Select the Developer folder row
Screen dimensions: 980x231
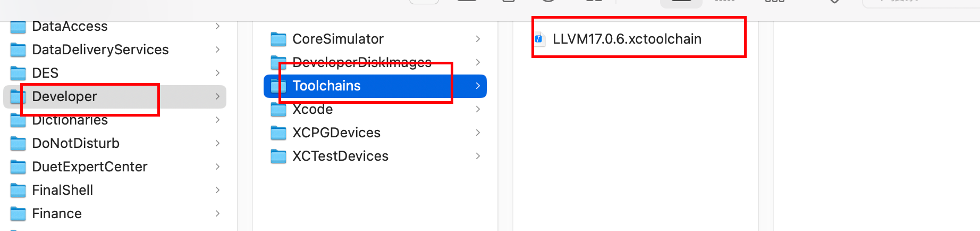click(x=115, y=96)
